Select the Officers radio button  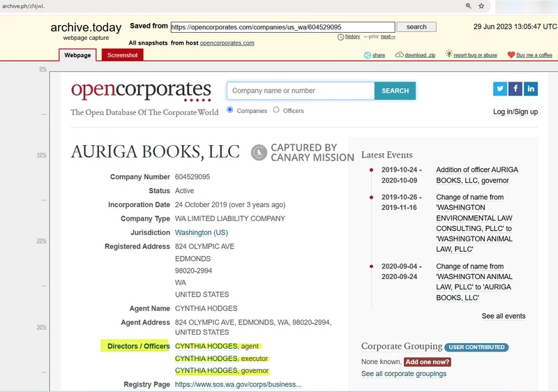[276, 110]
